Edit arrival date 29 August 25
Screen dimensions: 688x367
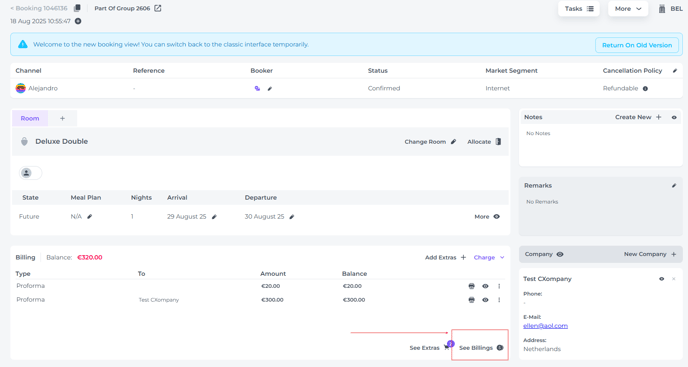click(214, 217)
